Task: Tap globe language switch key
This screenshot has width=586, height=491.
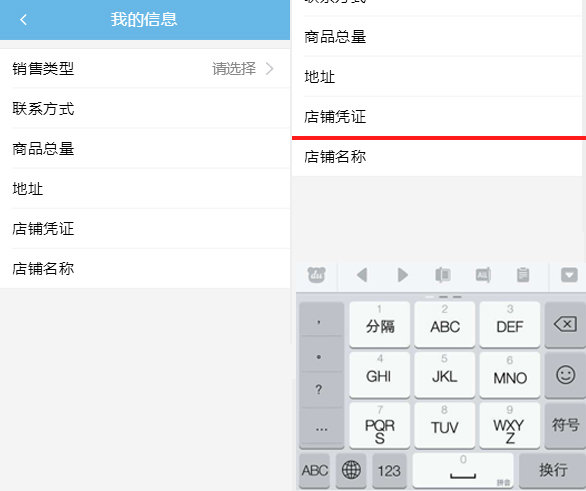Action: tap(351, 470)
